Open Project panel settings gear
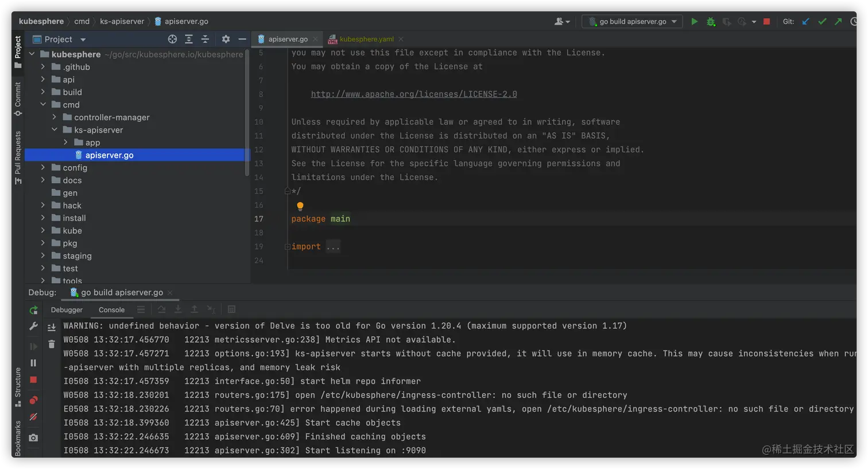 pyautogui.click(x=226, y=39)
